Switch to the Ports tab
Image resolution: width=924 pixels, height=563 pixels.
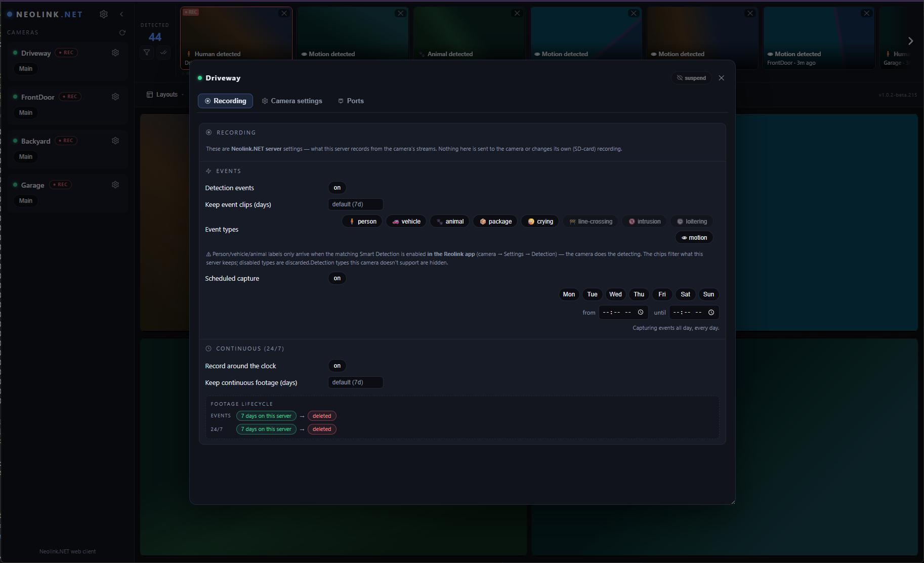click(x=351, y=101)
